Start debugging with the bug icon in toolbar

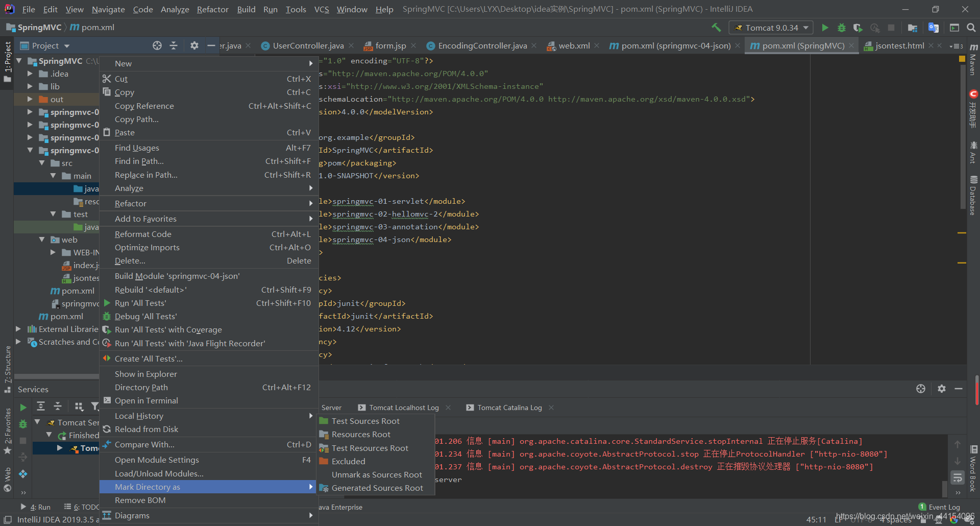coord(842,28)
